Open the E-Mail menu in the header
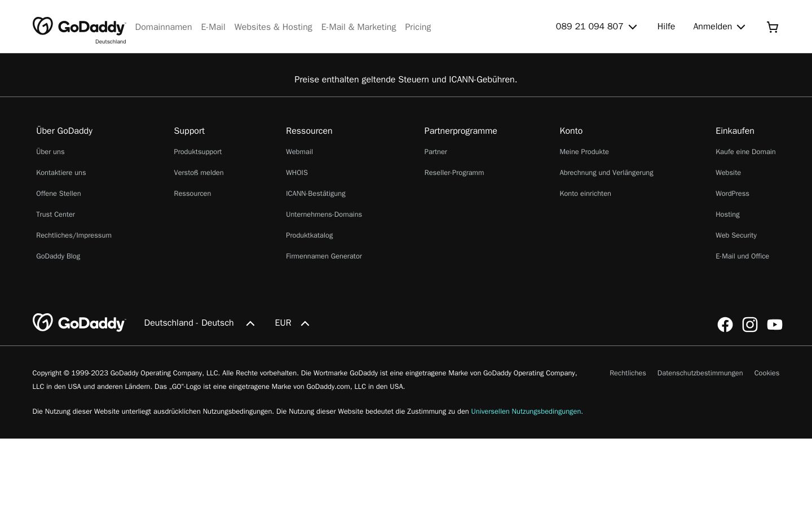Image resolution: width=812 pixels, height=508 pixels. click(x=213, y=27)
